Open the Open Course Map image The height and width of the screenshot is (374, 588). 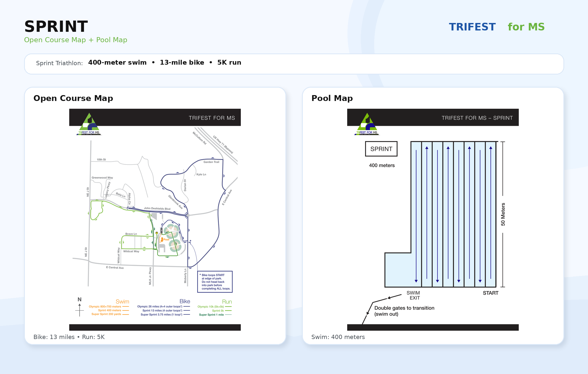tap(155, 220)
